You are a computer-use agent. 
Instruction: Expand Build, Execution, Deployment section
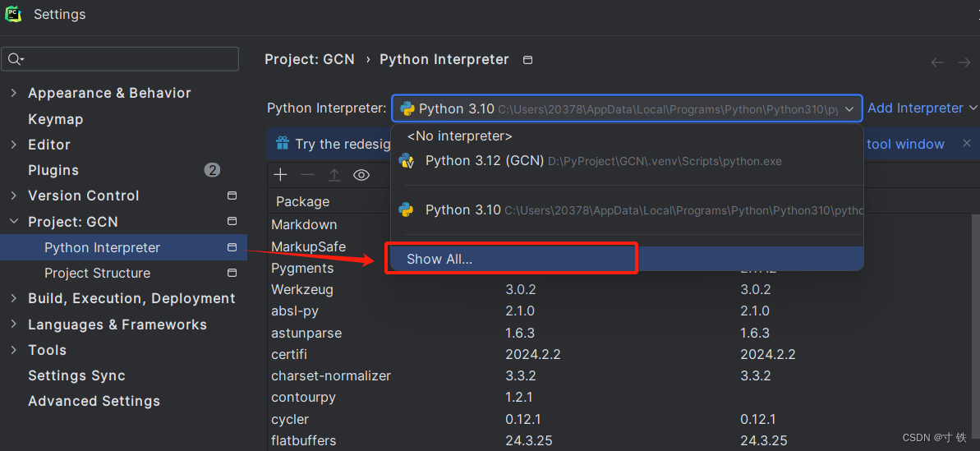[x=14, y=298]
